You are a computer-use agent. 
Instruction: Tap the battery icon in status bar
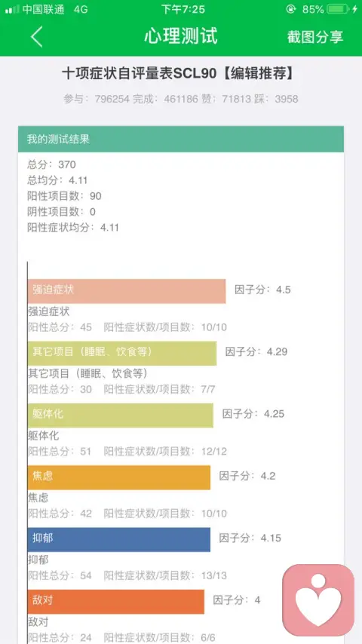[x=338, y=9]
